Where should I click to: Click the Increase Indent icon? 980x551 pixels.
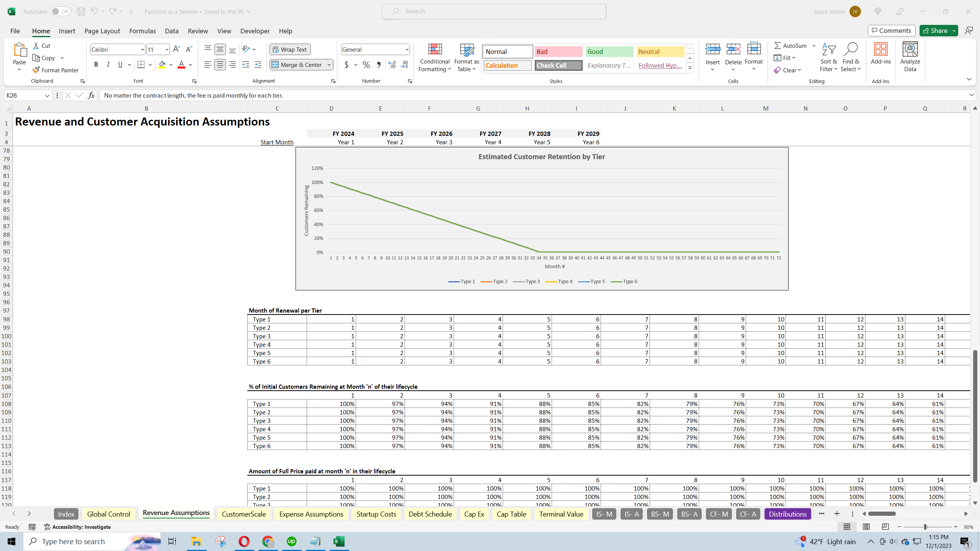click(x=258, y=65)
